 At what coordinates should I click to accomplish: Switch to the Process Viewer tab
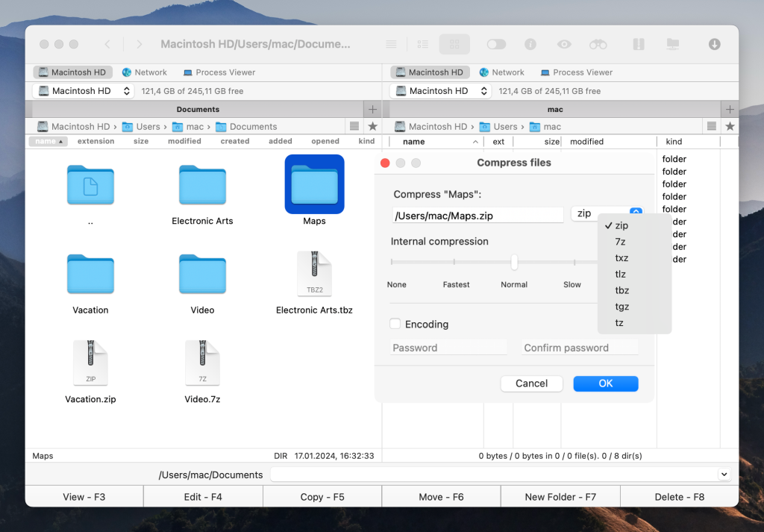tap(219, 72)
